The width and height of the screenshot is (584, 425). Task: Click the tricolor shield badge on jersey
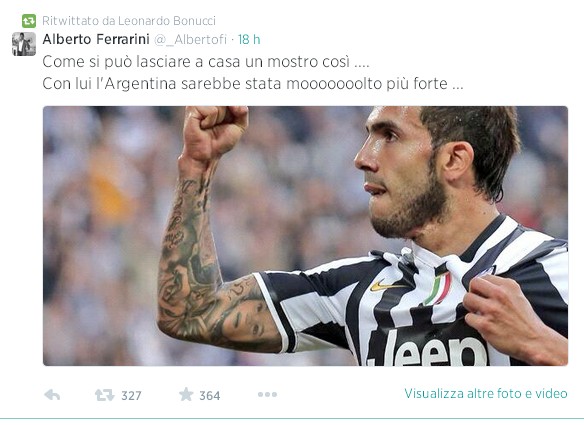coord(438,289)
